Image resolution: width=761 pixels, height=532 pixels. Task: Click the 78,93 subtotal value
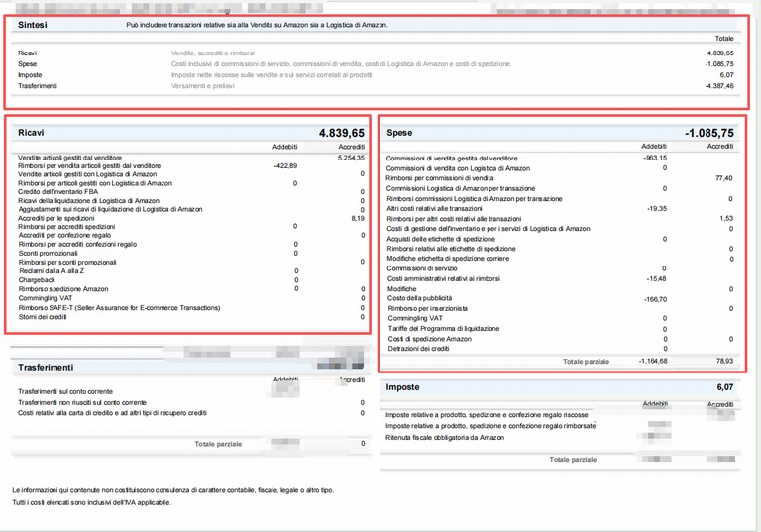pyautogui.click(x=724, y=361)
